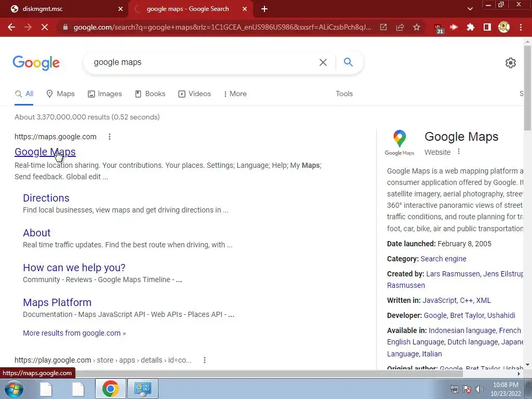Screen dimensions: 532x399
Task: Click the taskbar clock showing 10:08 PM
Action: pos(506,389)
